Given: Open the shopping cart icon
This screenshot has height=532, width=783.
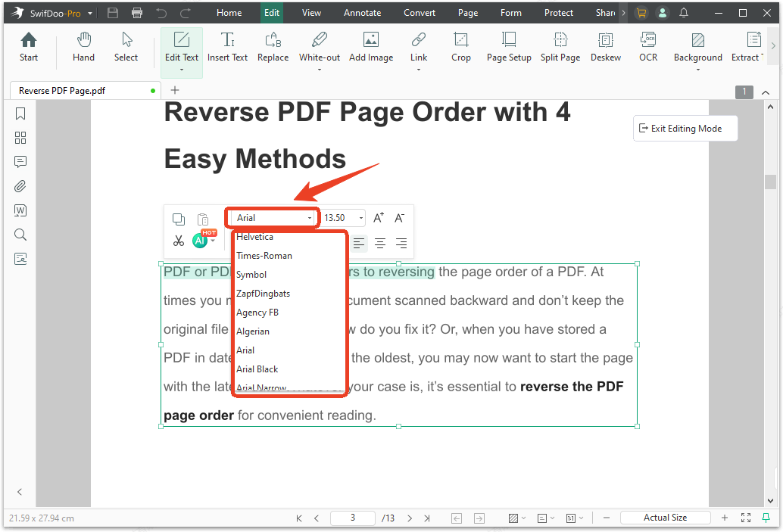Looking at the screenshot, I should point(641,13).
